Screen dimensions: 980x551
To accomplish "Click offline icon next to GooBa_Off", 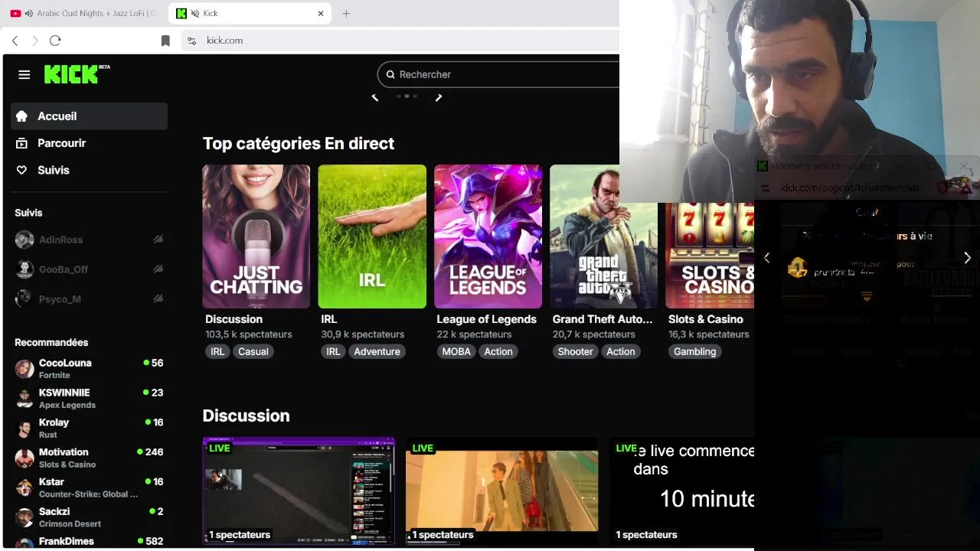I will tap(158, 269).
